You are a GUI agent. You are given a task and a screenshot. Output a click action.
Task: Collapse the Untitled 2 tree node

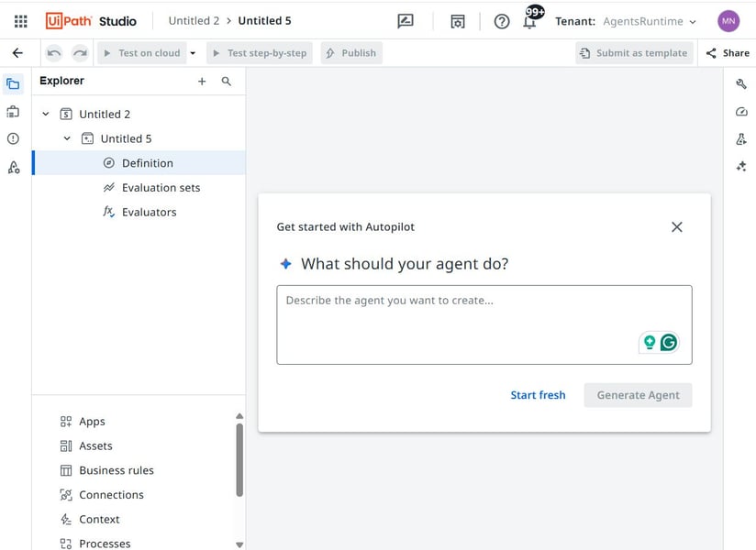(x=46, y=115)
